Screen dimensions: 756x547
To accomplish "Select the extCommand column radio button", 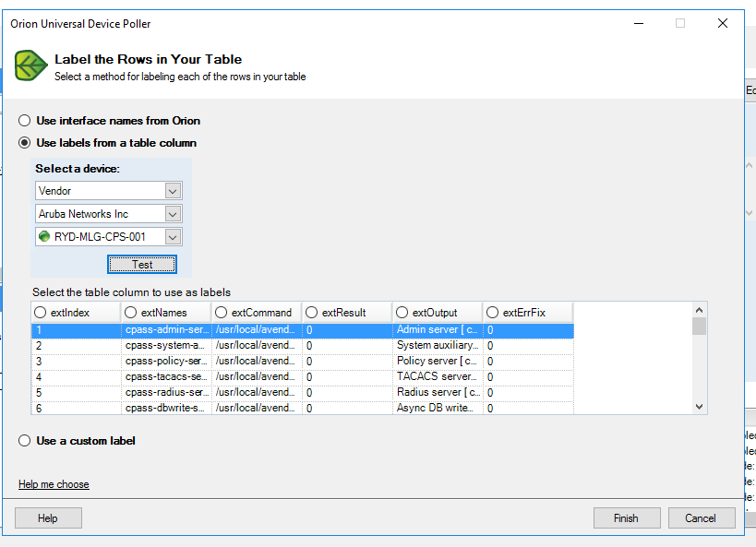I will coord(221,313).
